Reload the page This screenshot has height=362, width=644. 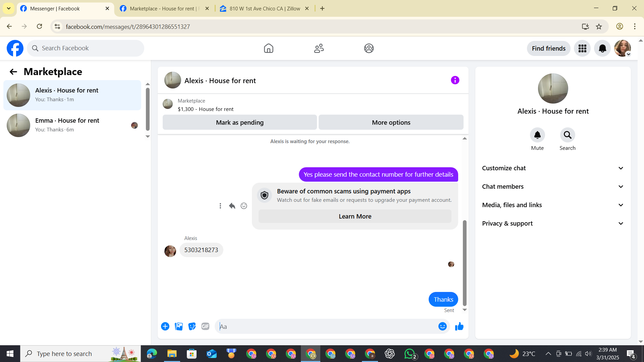coord(39,26)
